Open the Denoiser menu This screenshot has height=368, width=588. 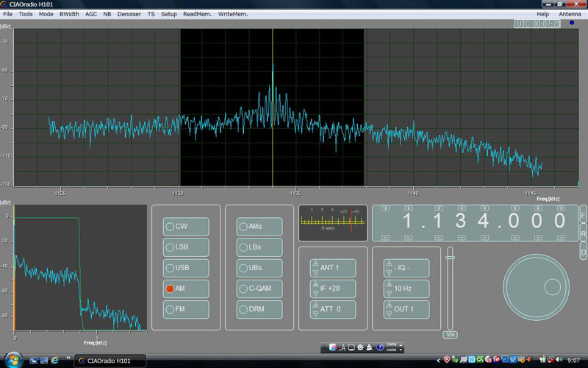click(129, 14)
